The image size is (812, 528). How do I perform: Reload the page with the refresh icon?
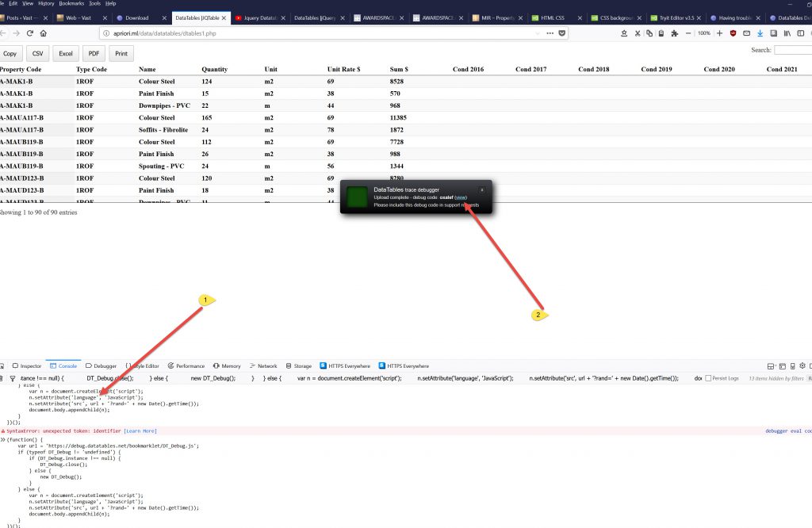pos(29,33)
